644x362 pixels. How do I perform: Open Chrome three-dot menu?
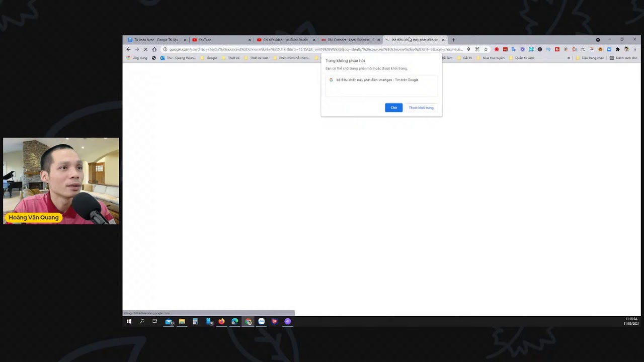point(635,49)
